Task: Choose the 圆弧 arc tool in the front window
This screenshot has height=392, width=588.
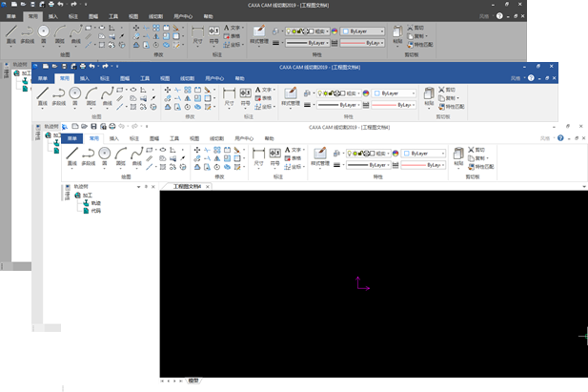Action: coord(121,156)
